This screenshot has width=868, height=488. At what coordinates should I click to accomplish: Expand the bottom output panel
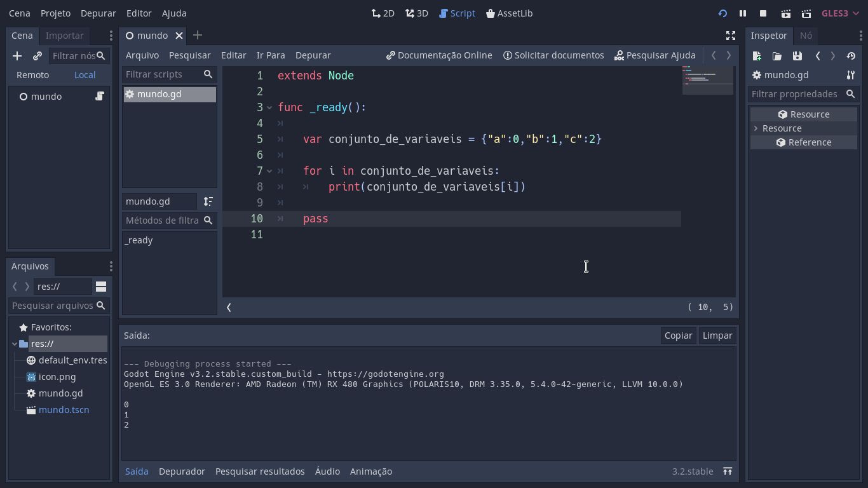click(x=728, y=471)
